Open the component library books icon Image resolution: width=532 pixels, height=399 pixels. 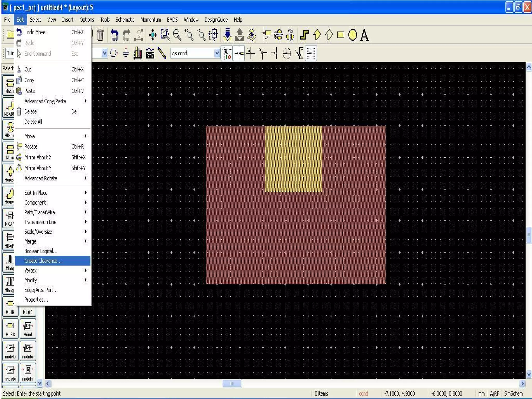[138, 53]
